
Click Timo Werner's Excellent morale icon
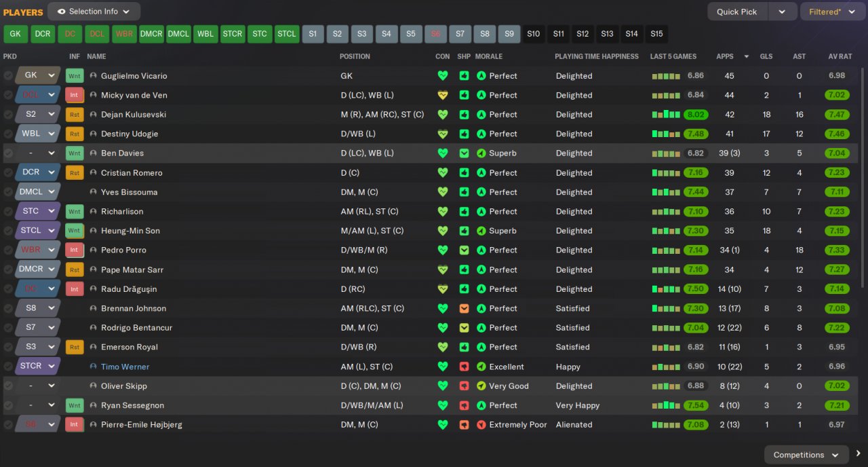[x=481, y=367]
